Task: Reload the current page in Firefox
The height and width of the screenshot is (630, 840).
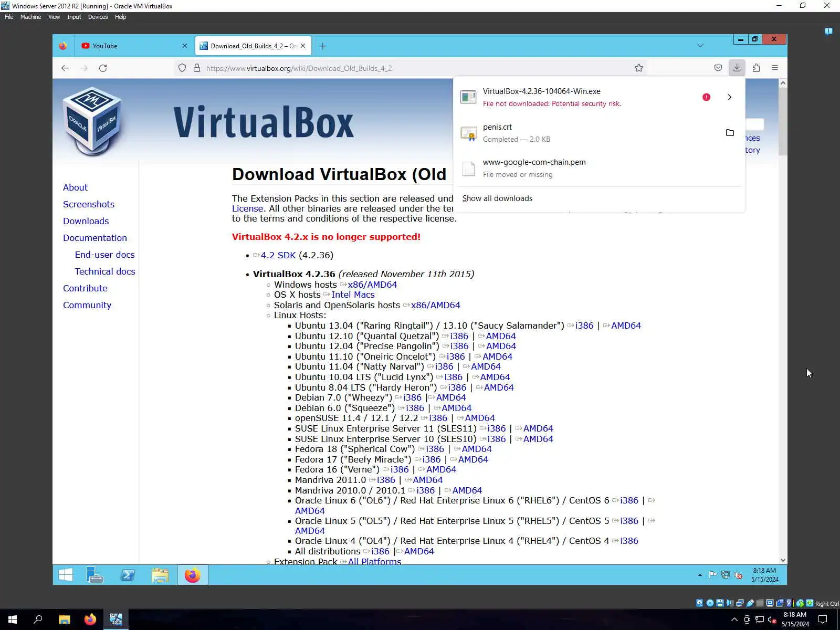Action: pyautogui.click(x=103, y=68)
